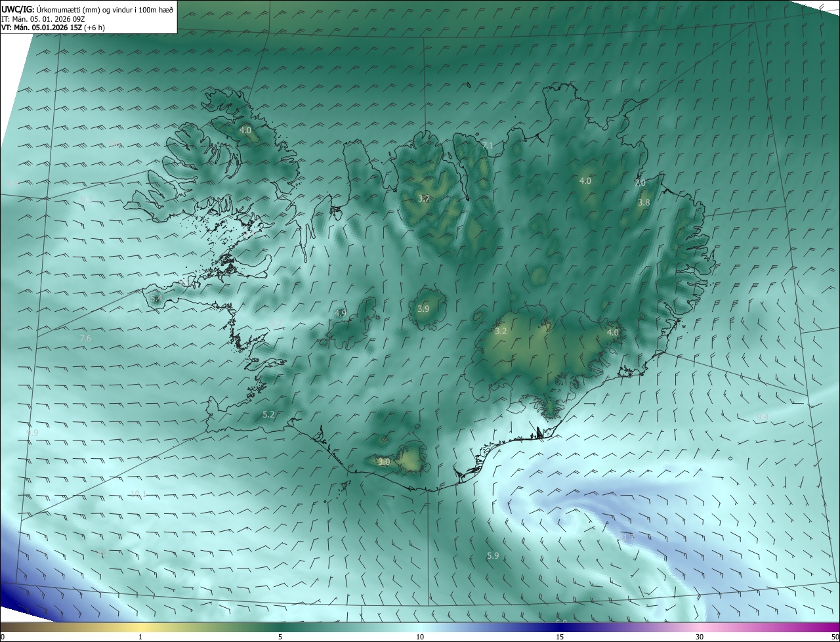
Task: Click the 3.8 value label on the map
Action: 644,203
